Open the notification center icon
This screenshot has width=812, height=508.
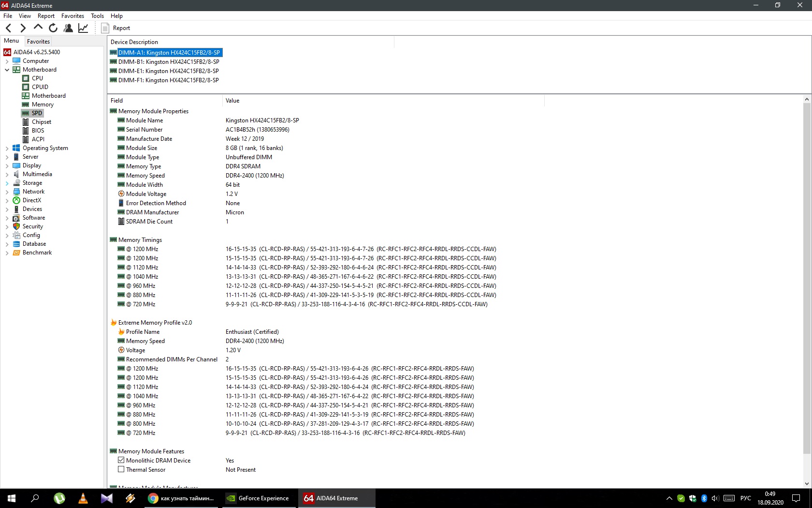[796, 498]
